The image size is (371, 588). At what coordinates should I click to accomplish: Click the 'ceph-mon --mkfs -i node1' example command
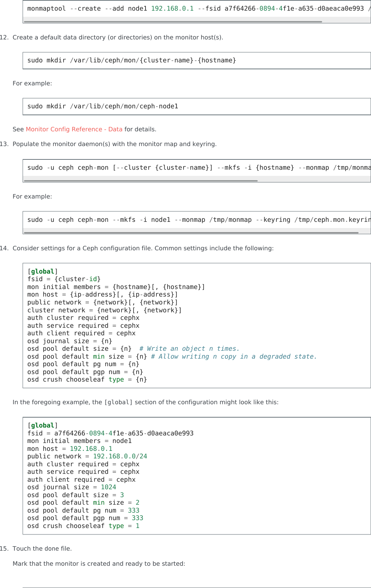click(x=199, y=220)
